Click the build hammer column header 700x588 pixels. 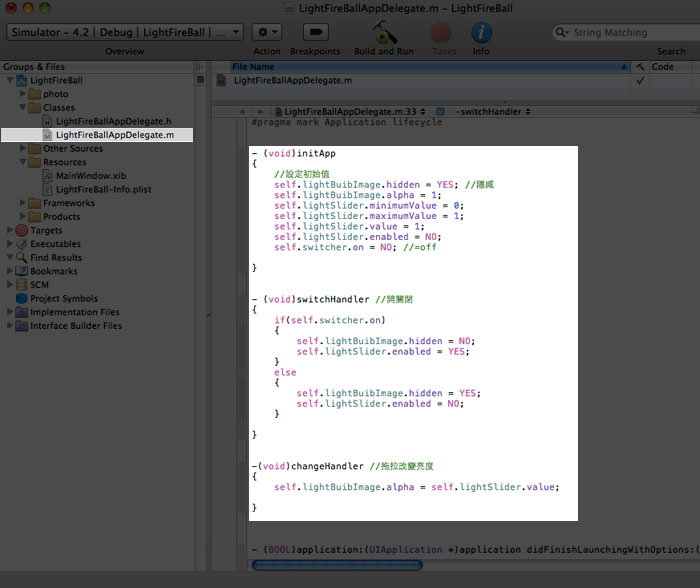point(640,67)
